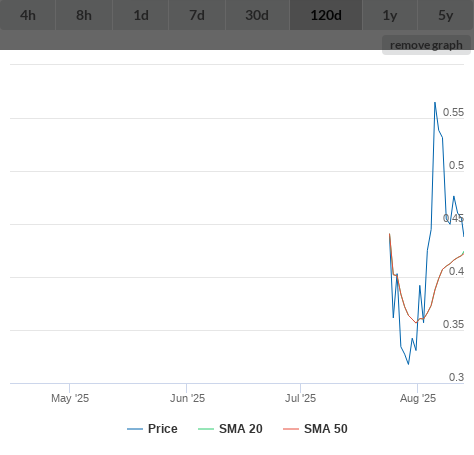The image size is (474, 455).
Task: Toggle the SMA 20 legend entry
Action: [230, 429]
